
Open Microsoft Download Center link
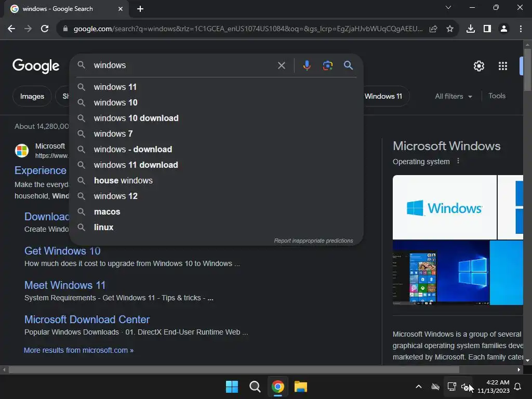87,320
